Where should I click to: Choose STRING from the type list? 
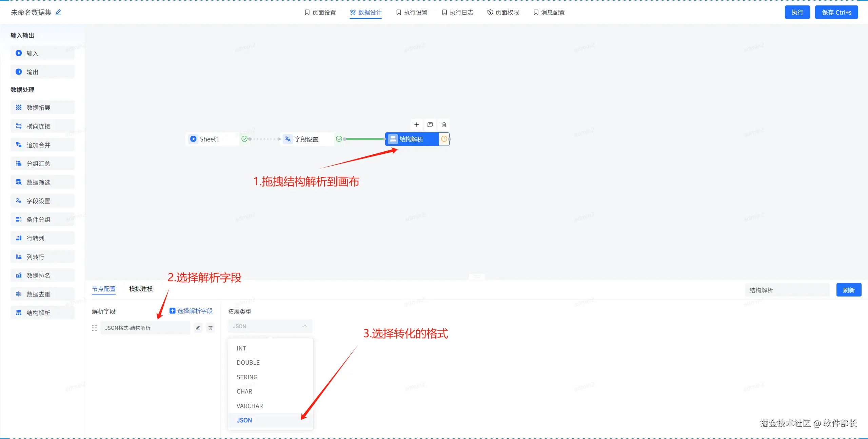click(x=247, y=377)
